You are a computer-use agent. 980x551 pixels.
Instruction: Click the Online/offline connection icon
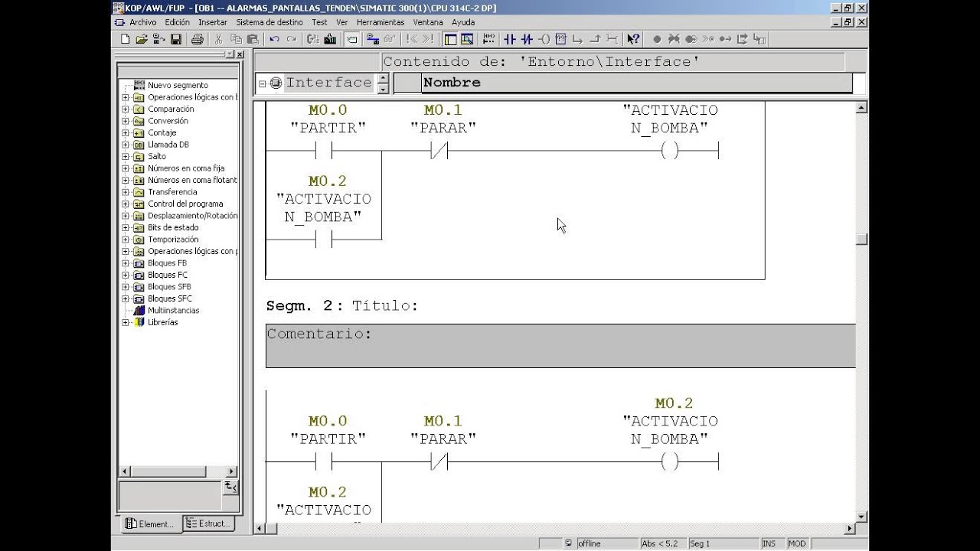[373, 39]
